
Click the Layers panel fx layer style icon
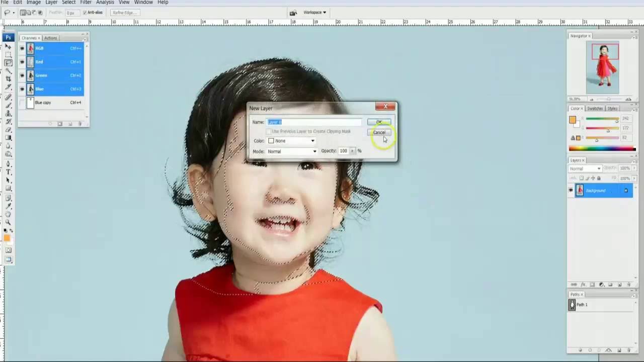coord(583,285)
